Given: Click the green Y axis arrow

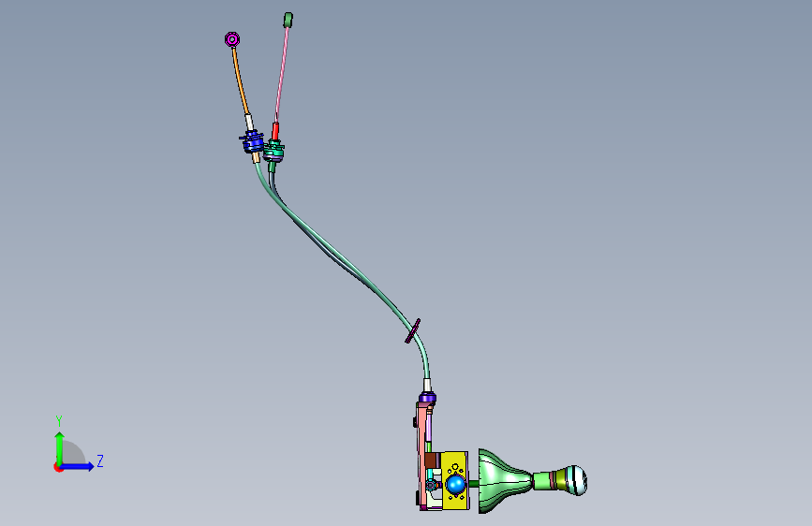Looking at the screenshot, I should [x=60, y=448].
